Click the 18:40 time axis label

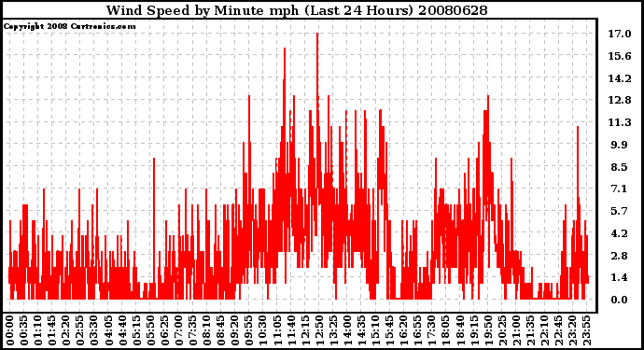click(459, 331)
